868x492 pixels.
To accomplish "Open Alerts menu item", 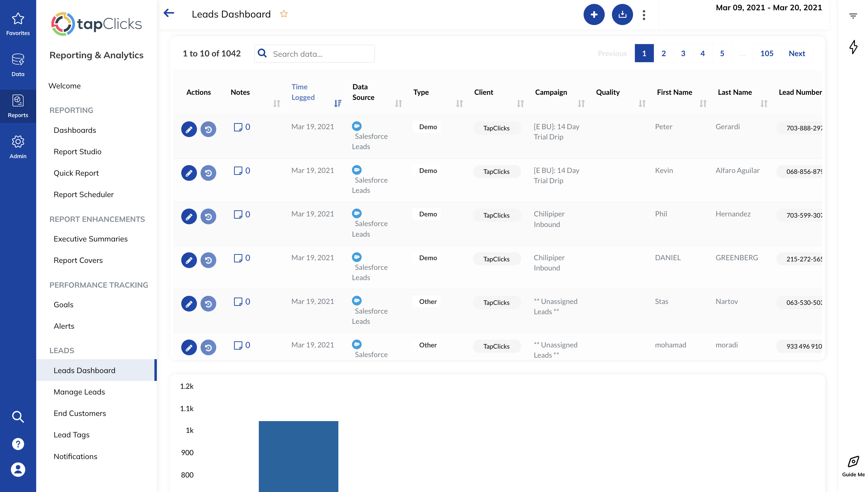I will pos(64,326).
